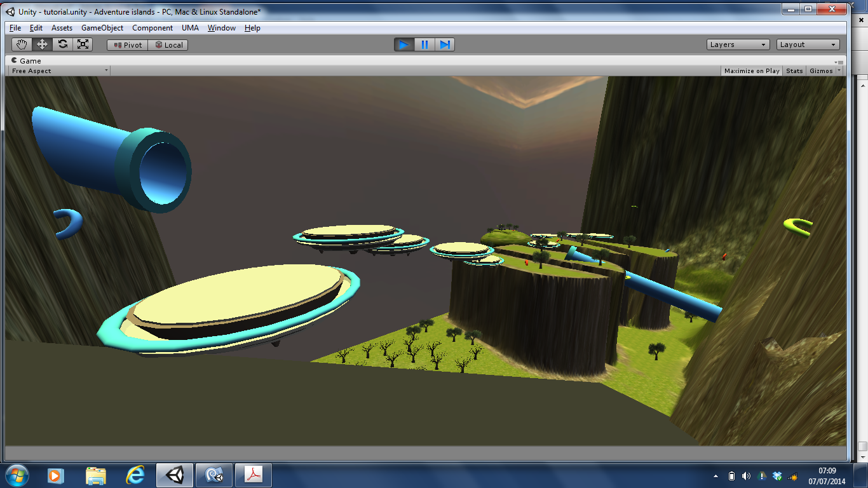Select the Scale tool
This screenshot has height=488, width=868.
pyautogui.click(x=83, y=44)
